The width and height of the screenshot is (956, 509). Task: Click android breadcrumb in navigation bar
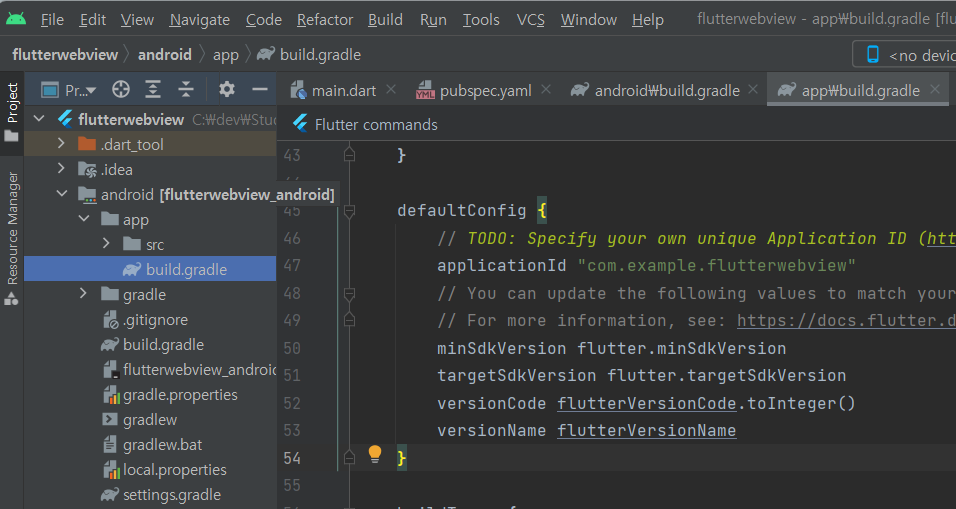(x=165, y=54)
